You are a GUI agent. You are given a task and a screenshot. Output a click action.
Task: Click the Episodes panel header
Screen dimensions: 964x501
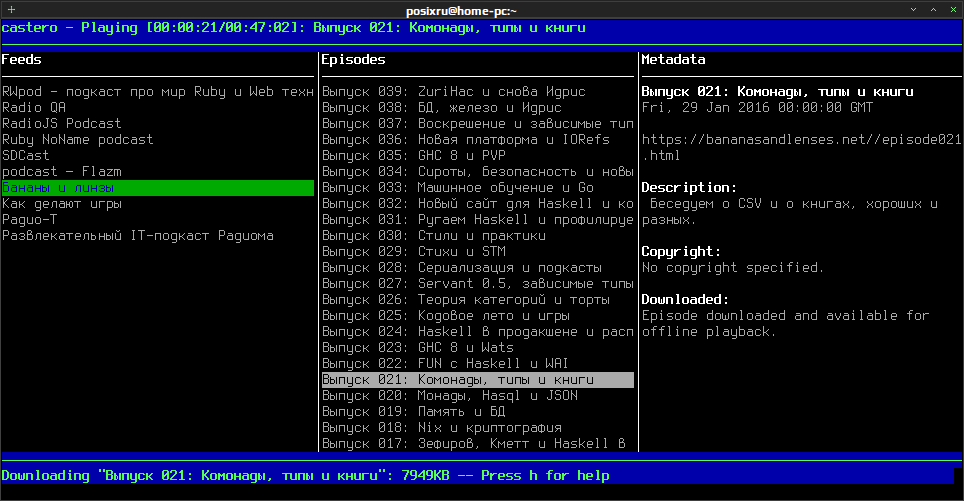point(354,60)
